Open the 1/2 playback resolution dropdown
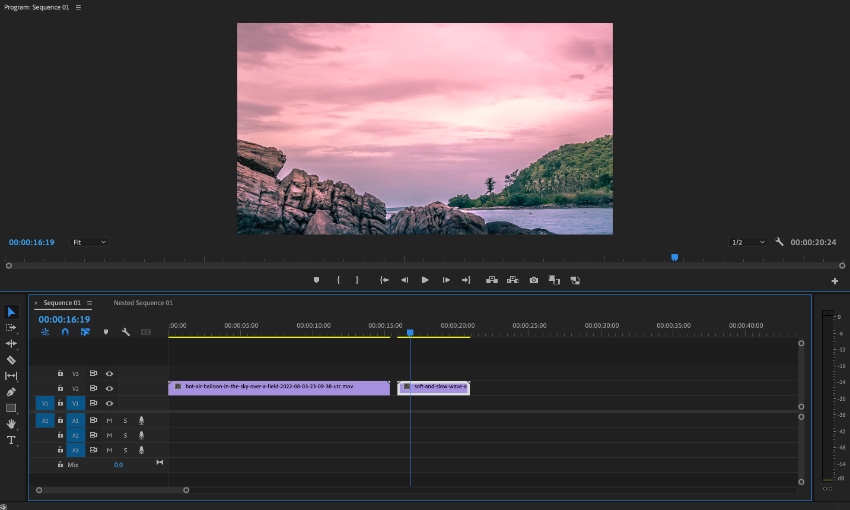 [x=748, y=242]
